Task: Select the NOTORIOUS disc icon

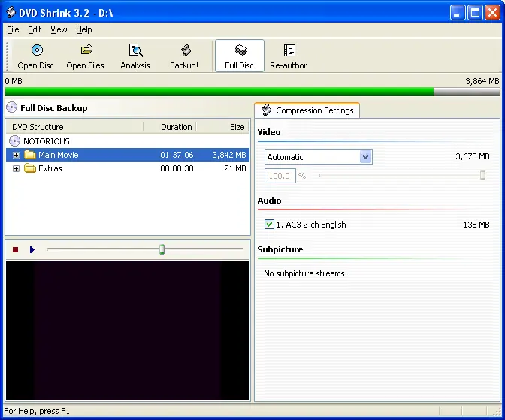Action: [14, 141]
